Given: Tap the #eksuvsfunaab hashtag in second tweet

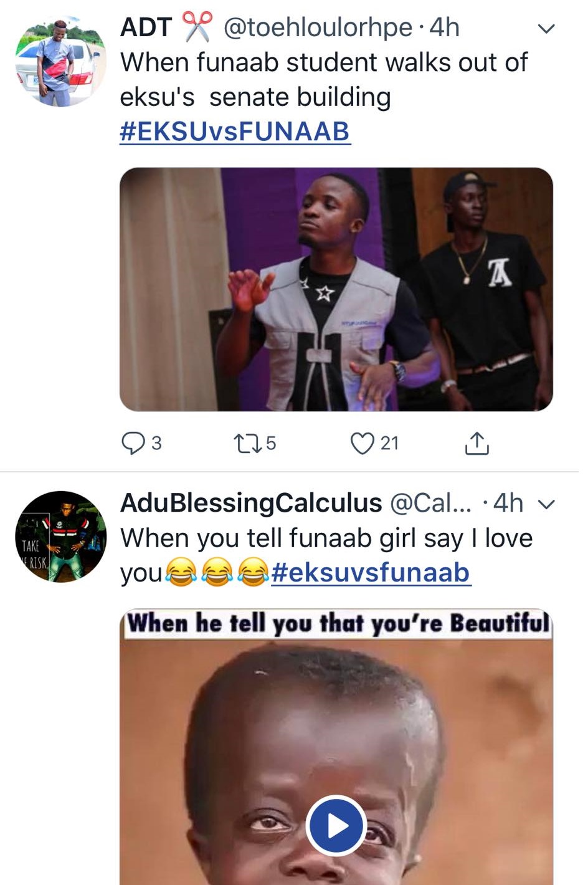Looking at the screenshot, I should [371, 573].
